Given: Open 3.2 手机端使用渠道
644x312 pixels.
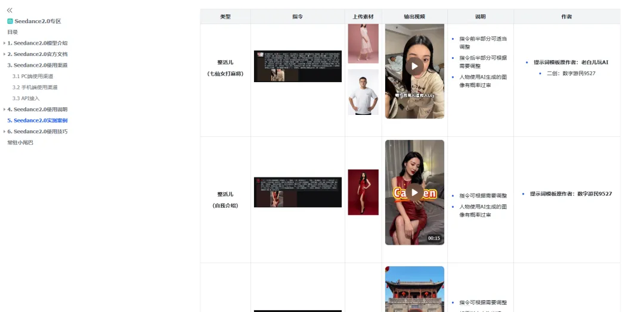Looking at the screenshot, I should point(35,88).
